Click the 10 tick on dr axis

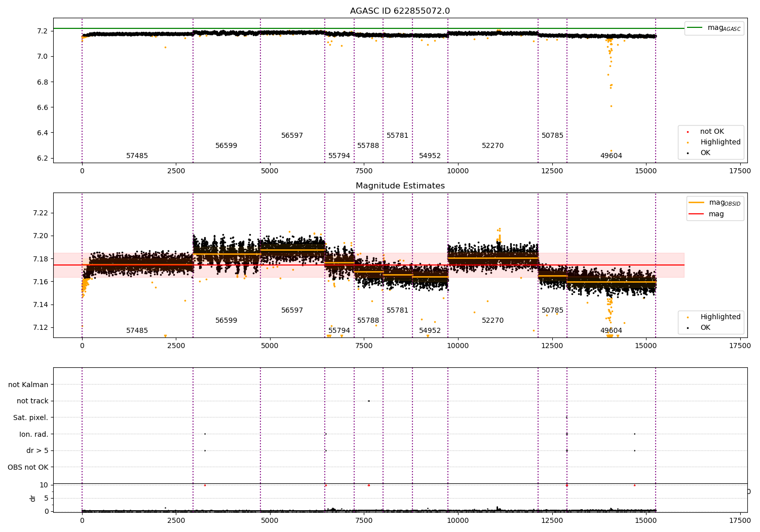click(x=44, y=485)
